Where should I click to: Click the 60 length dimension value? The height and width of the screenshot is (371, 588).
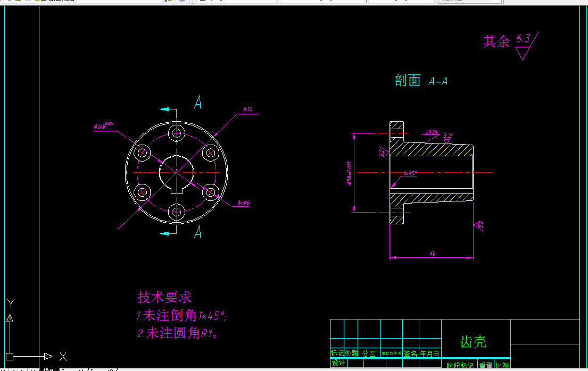tap(433, 254)
